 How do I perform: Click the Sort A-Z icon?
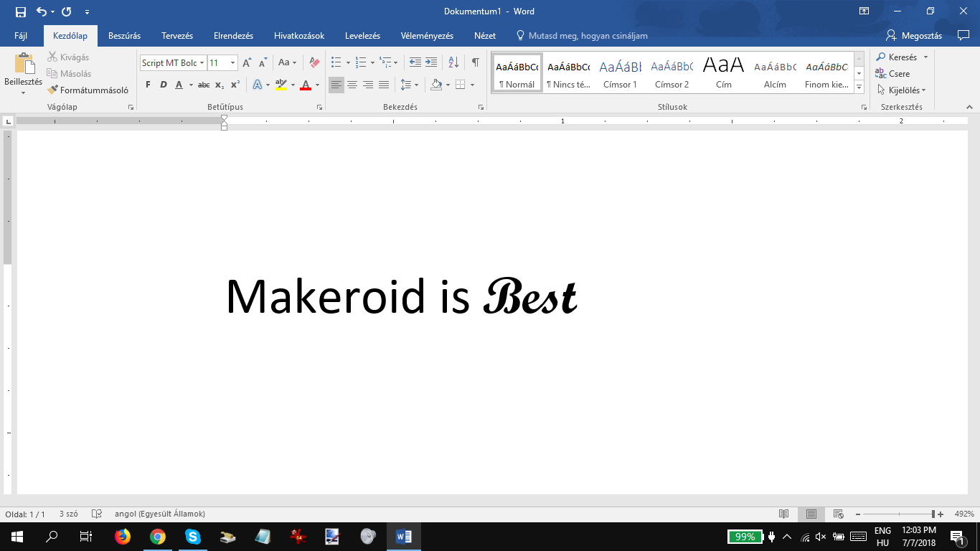point(453,62)
